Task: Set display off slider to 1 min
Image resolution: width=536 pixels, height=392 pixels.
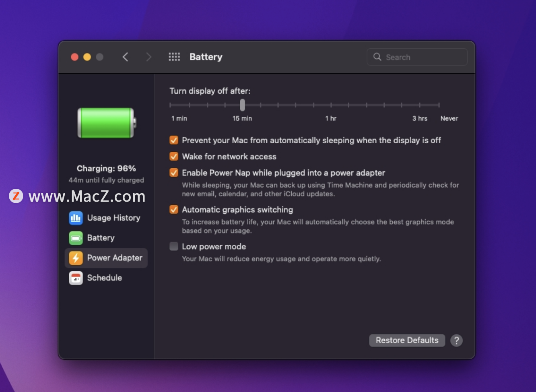Action: (x=170, y=105)
